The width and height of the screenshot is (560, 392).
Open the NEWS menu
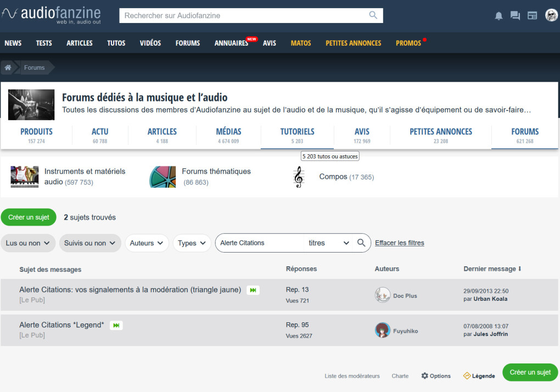(x=13, y=43)
